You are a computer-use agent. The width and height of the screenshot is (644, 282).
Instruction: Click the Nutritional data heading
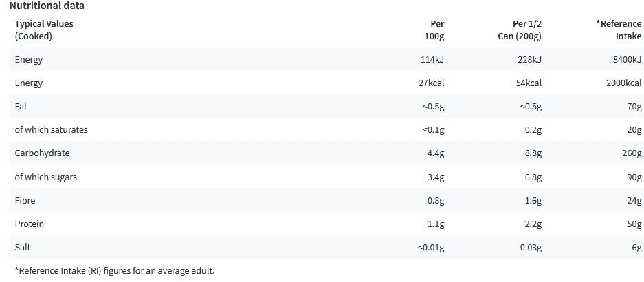tap(47, 6)
